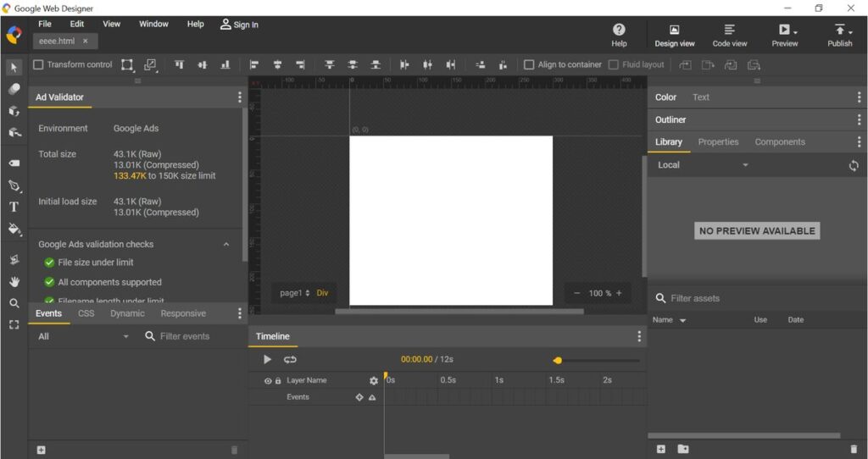Click Sign In button

pyautogui.click(x=239, y=25)
